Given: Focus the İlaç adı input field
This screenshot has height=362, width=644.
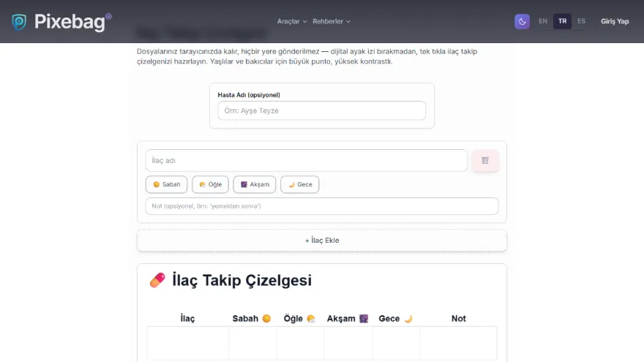Looking at the screenshot, I should tap(307, 160).
